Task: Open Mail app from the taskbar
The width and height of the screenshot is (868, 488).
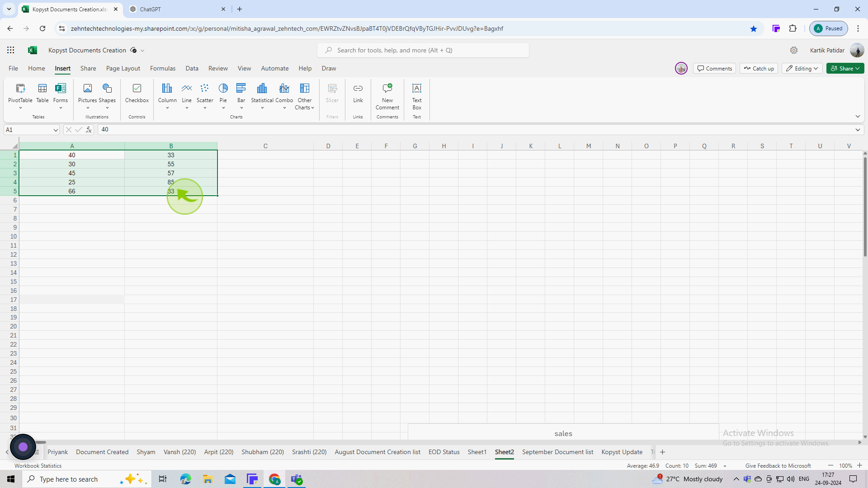Action: point(230,479)
